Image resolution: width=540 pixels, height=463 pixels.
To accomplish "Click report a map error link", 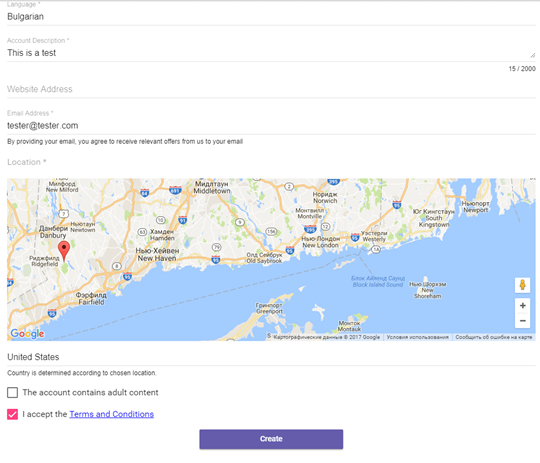I will pyautogui.click(x=494, y=337).
